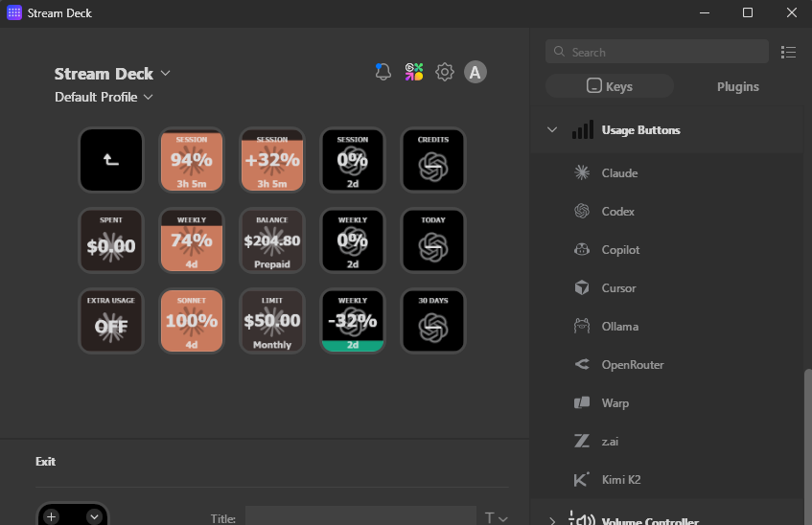This screenshot has height=525, width=812.
Task: Collapse the Usage Buttons category
Action: click(552, 129)
